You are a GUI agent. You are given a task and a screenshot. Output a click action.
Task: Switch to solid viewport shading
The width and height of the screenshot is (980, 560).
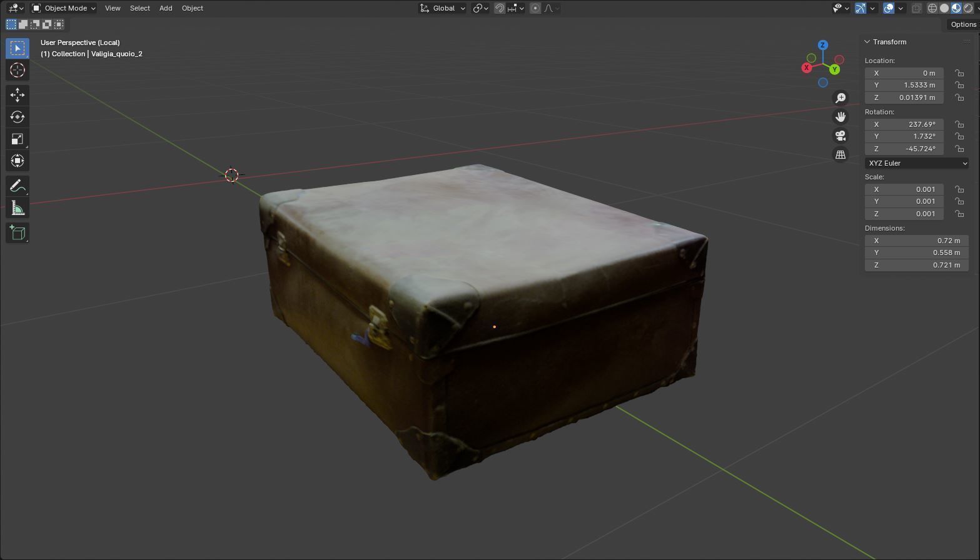coord(944,8)
